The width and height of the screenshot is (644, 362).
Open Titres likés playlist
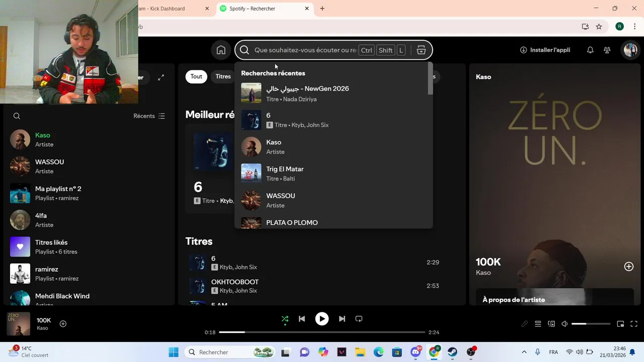pyautogui.click(x=88, y=247)
